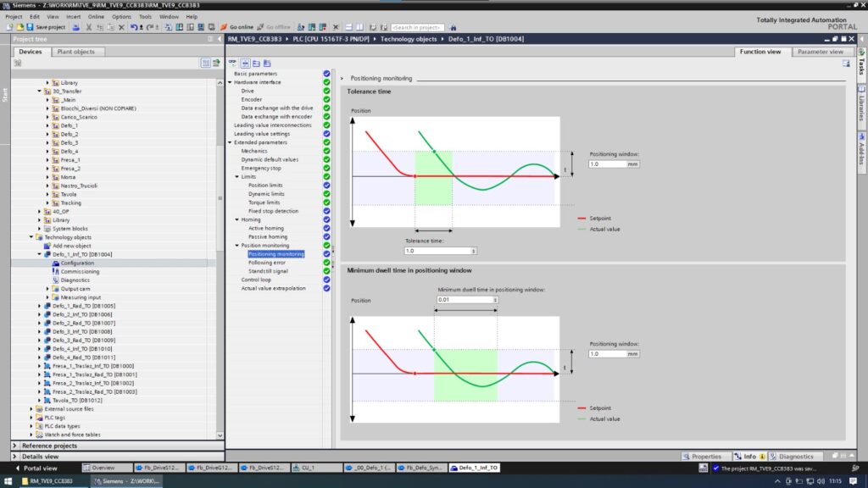
Task: Open Active homing configuration page
Action: pos(265,228)
